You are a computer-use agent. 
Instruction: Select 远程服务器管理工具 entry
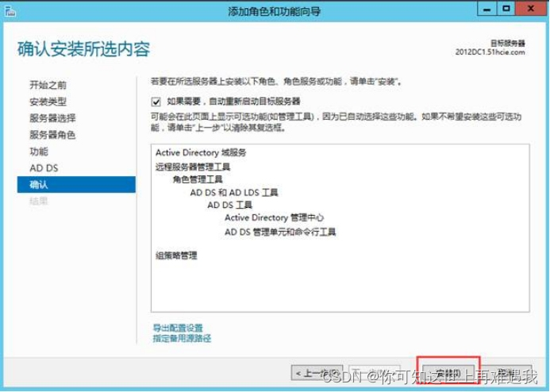click(193, 167)
